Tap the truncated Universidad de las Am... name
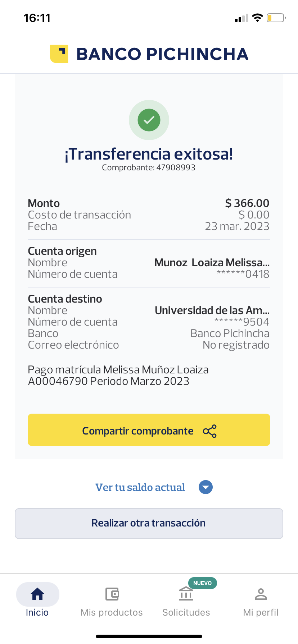 212,310
